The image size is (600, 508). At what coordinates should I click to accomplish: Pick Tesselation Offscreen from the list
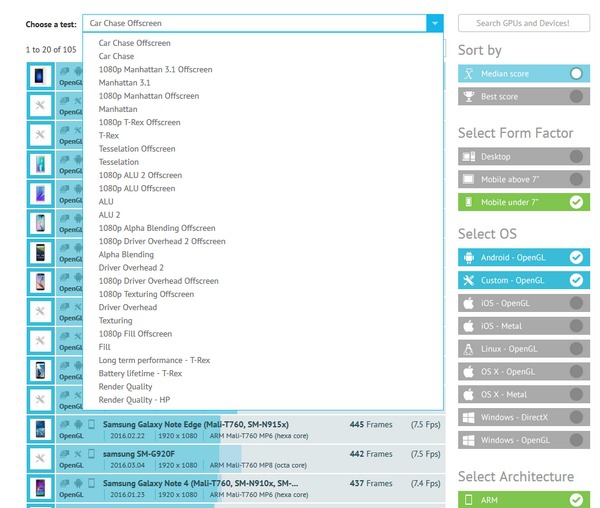coord(137,149)
